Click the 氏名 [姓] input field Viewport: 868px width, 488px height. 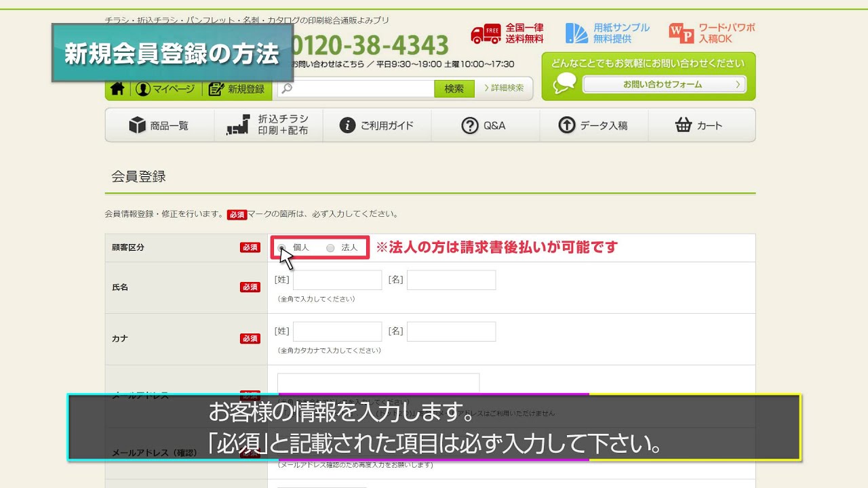[x=338, y=280]
